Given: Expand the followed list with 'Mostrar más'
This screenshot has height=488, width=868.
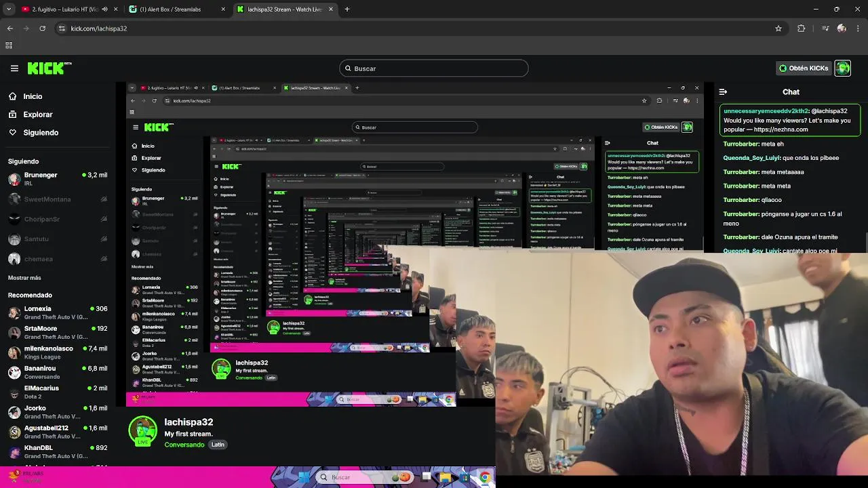Looking at the screenshot, I should [24, 278].
